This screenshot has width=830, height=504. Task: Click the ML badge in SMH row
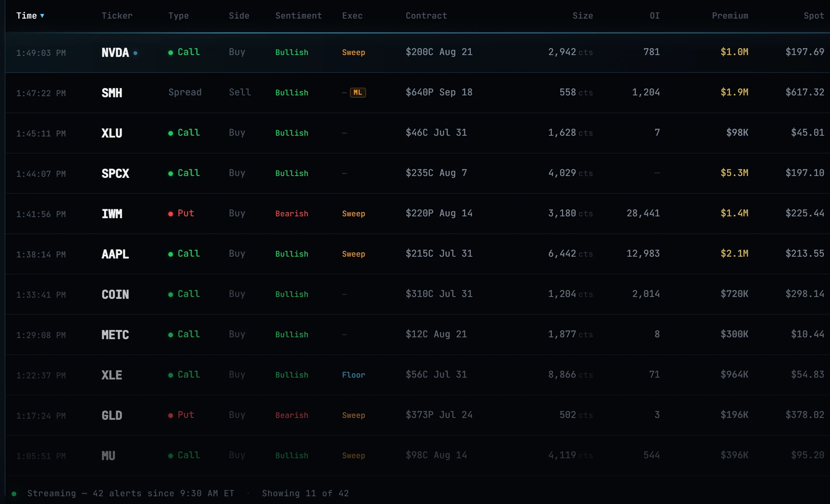coord(358,93)
